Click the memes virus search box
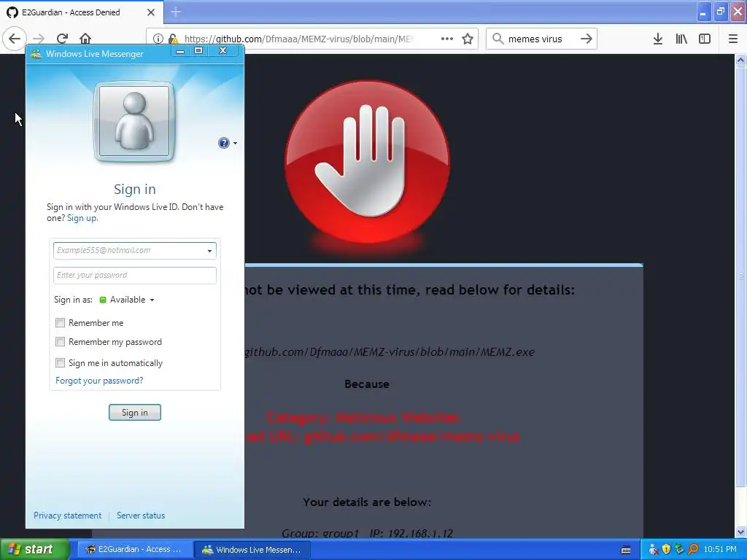 (535, 39)
